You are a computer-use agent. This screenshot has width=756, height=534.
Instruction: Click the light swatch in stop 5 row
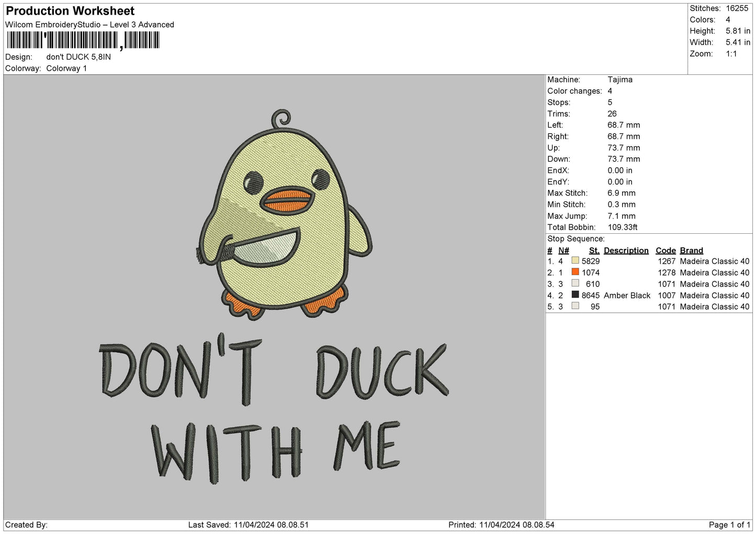(x=576, y=306)
